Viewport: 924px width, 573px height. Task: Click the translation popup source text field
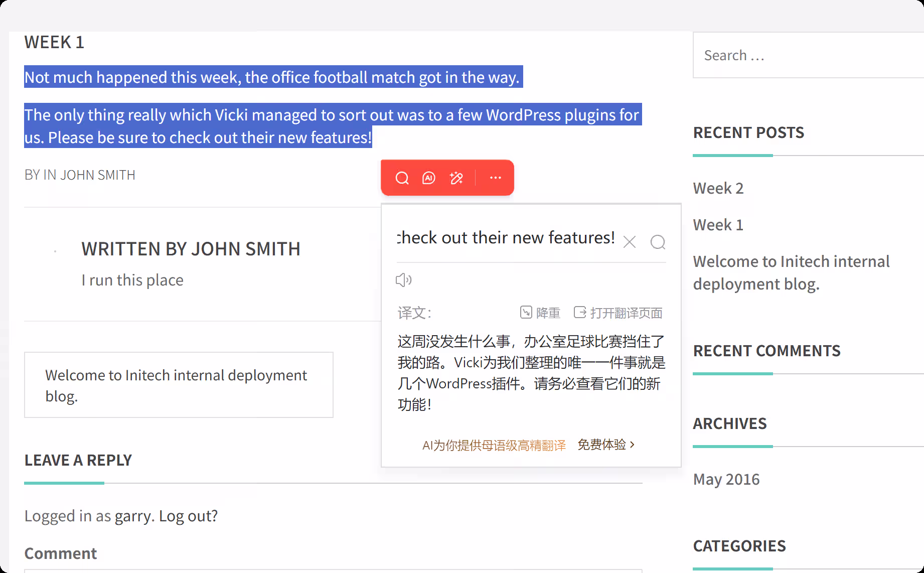(x=506, y=238)
